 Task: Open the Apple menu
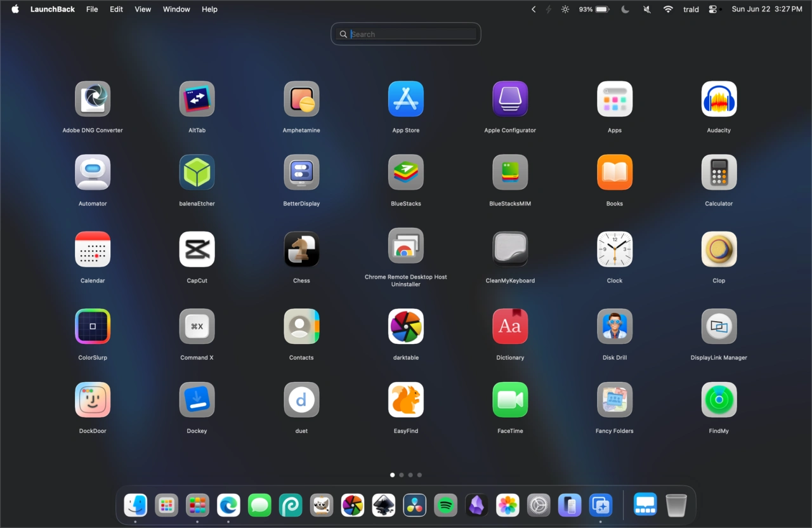(15, 10)
